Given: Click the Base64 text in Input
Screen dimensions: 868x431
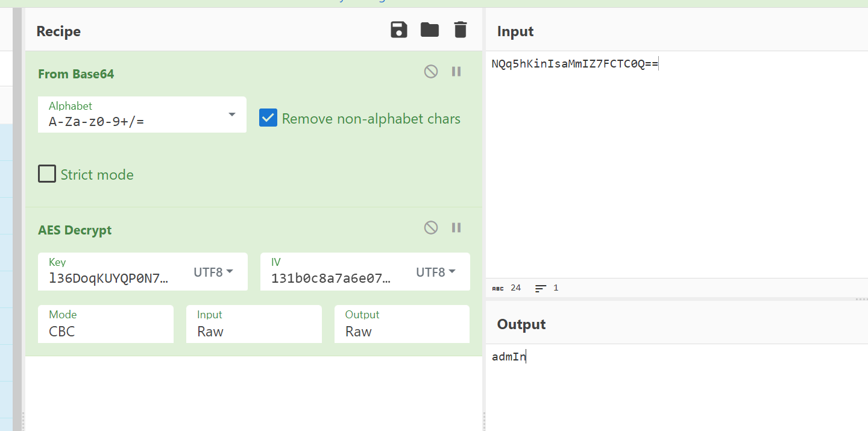Looking at the screenshot, I should coord(574,64).
